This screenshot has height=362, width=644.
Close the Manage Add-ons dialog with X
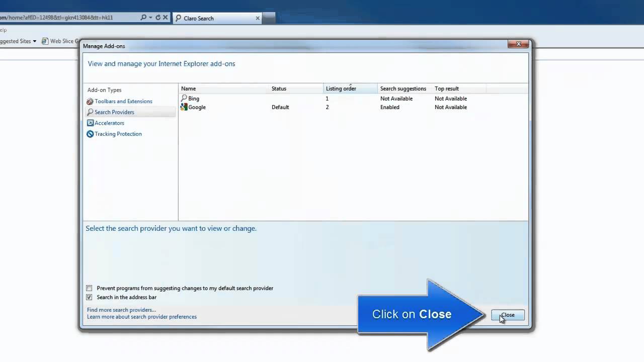518,44
